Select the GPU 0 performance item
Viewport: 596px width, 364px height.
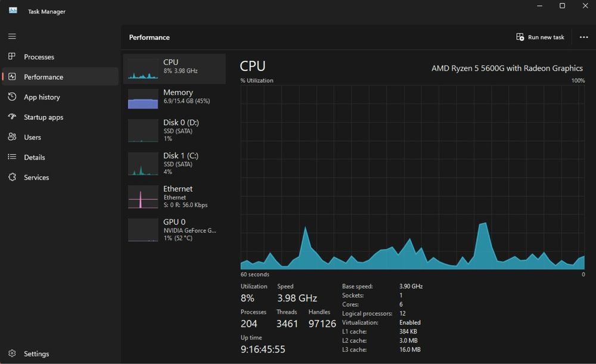coord(175,229)
